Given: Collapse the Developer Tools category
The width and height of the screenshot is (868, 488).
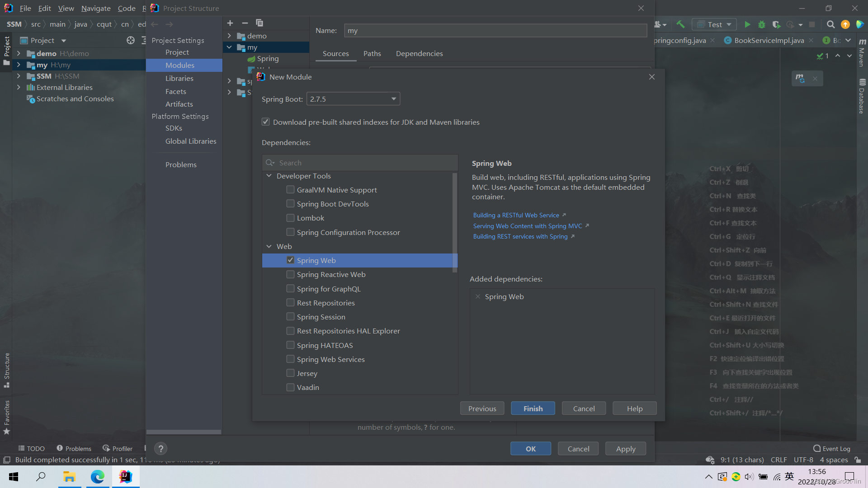Looking at the screenshot, I should pyautogui.click(x=269, y=176).
